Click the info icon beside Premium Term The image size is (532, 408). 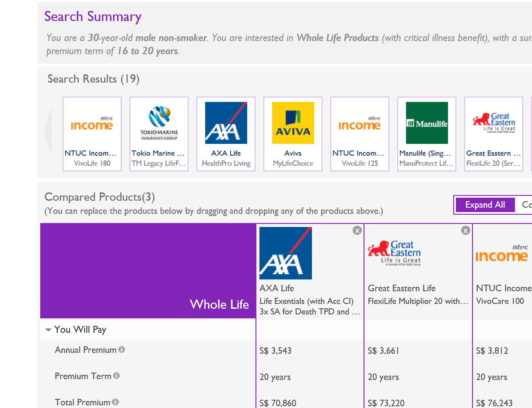[116, 376]
